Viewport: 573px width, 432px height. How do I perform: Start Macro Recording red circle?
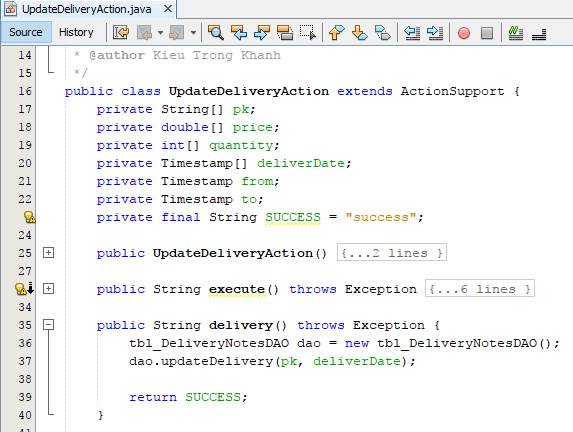[x=464, y=33]
